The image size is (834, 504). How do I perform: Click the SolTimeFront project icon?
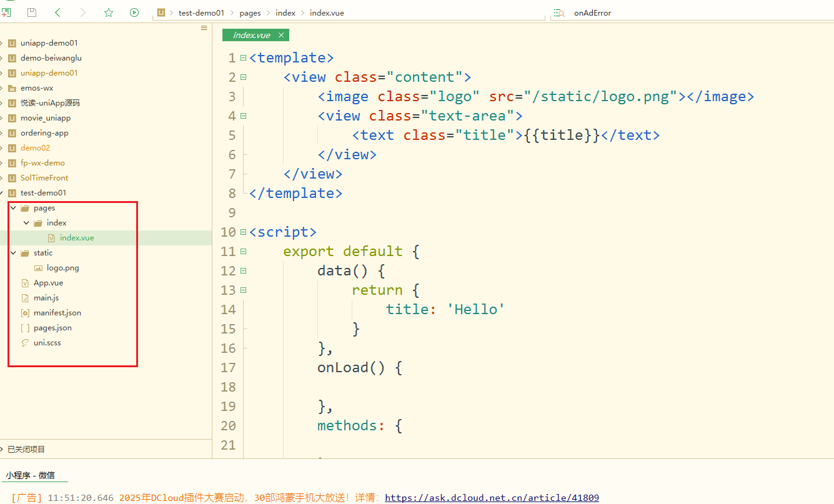(x=11, y=178)
